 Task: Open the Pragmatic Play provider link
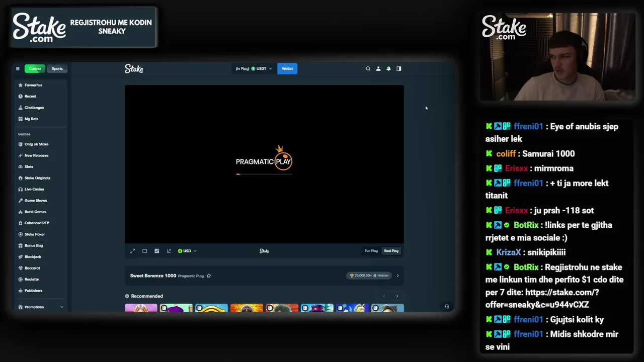click(191, 276)
